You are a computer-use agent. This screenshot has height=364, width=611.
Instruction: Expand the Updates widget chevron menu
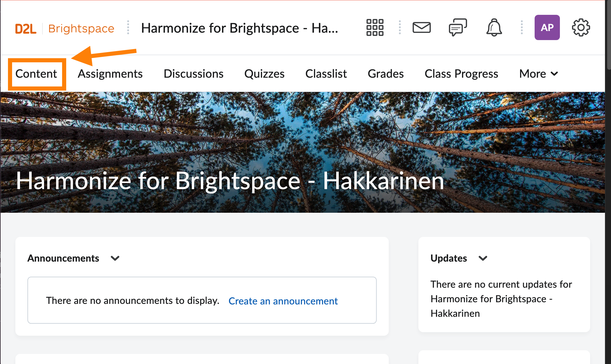click(x=483, y=258)
